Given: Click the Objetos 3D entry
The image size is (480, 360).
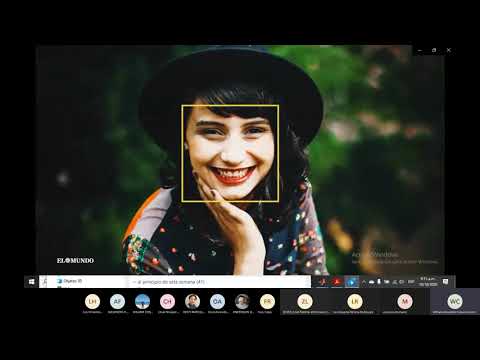Looking at the screenshot, I should pos(70,281).
